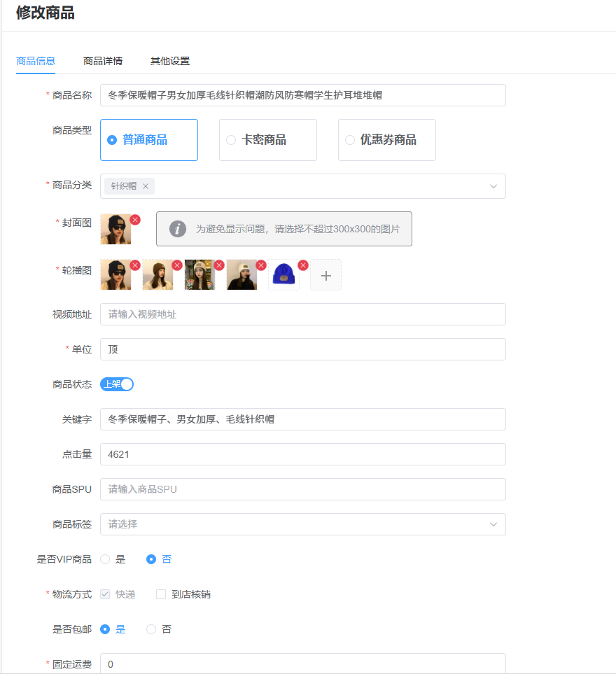
Task: Select 是 for VIP product
Action: 105,559
